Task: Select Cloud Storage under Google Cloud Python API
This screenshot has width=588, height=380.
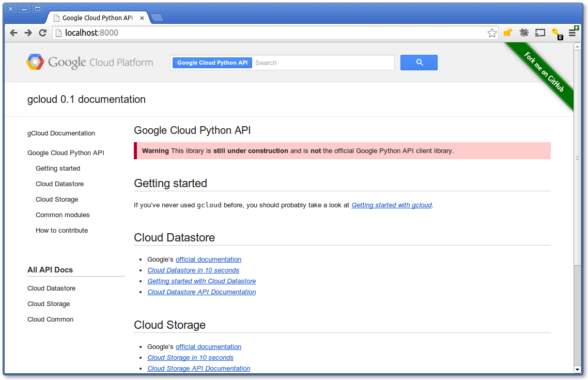Action: point(57,200)
